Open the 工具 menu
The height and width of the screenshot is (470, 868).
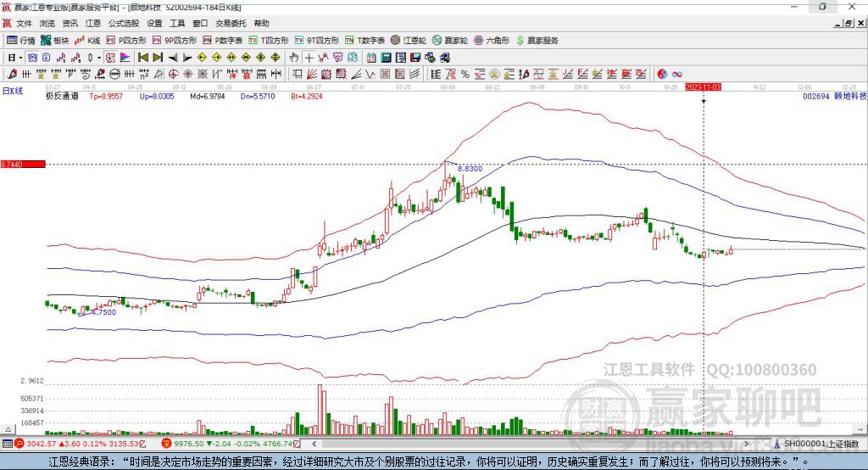[x=177, y=23]
